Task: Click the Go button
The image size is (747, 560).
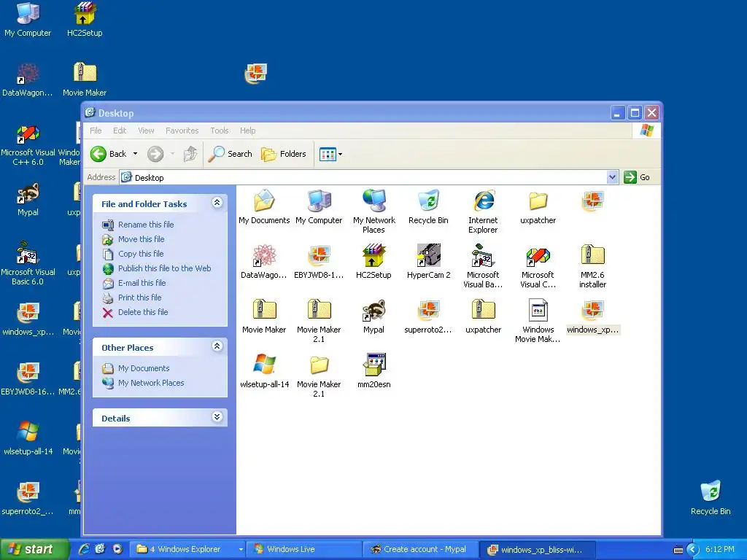Action: tap(637, 177)
